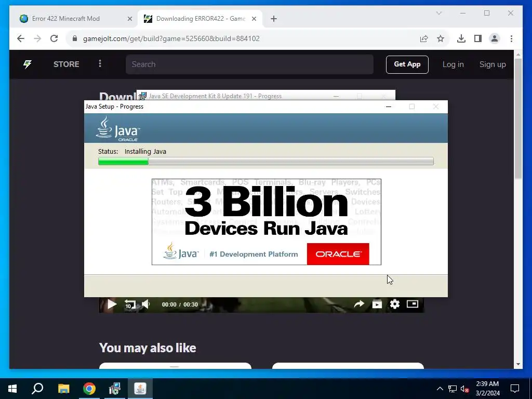Click the Java installation progress bar

click(265, 161)
